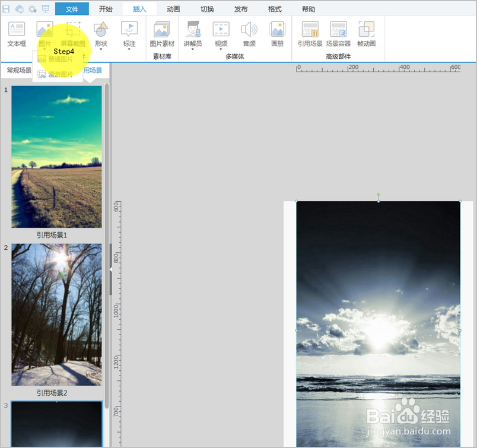Switch to the 动画 ribbon tab

173,9
